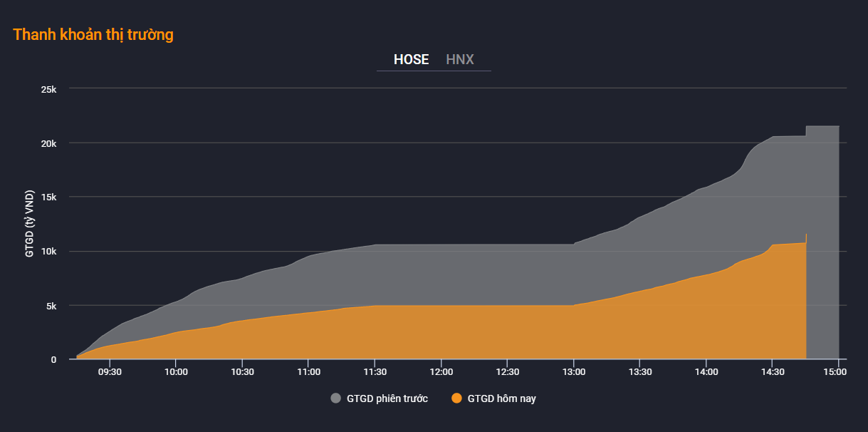Select the 11:30 time axis label

[375, 371]
